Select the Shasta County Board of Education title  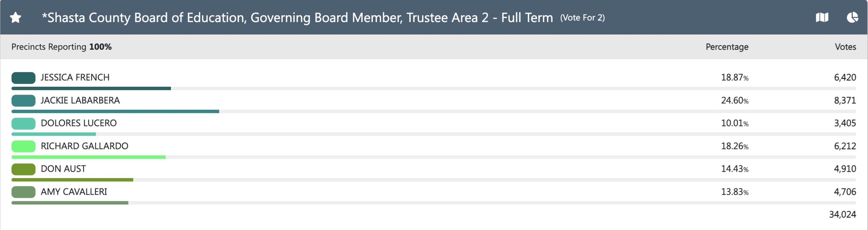coord(297,18)
